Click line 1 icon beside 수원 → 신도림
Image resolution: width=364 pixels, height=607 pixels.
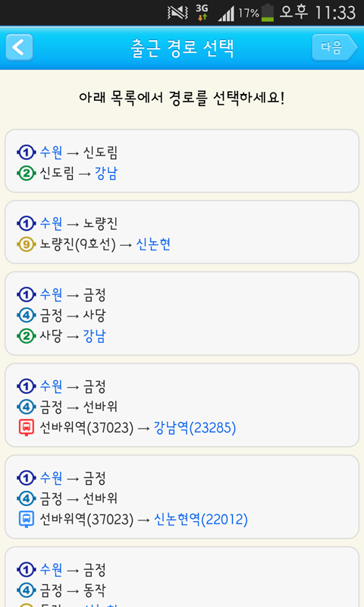(x=27, y=153)
